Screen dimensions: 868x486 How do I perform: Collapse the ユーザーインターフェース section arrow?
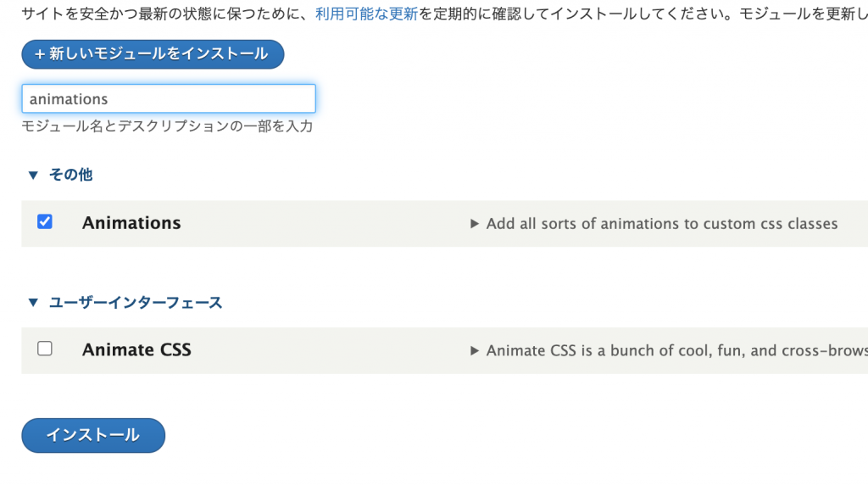(33, 303)
